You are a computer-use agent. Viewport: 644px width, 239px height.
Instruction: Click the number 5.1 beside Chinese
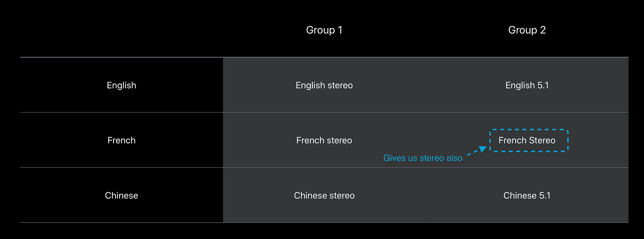[x=545, y=196]
